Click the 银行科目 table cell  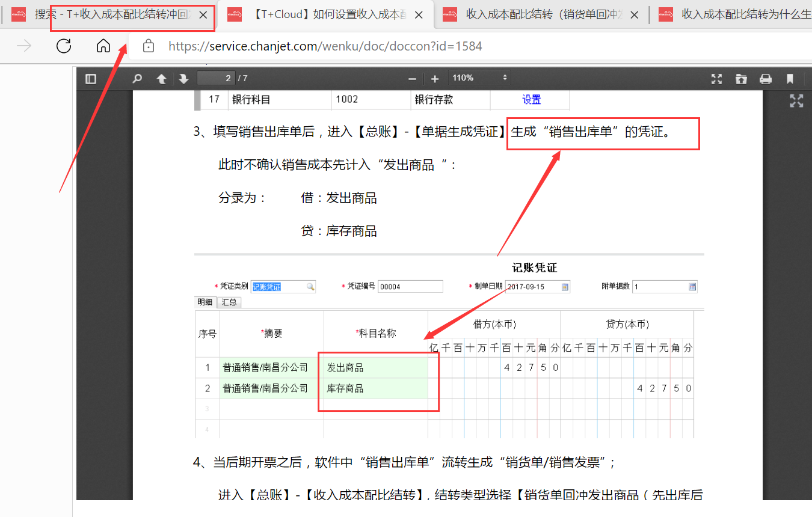(x=280, y=100)
